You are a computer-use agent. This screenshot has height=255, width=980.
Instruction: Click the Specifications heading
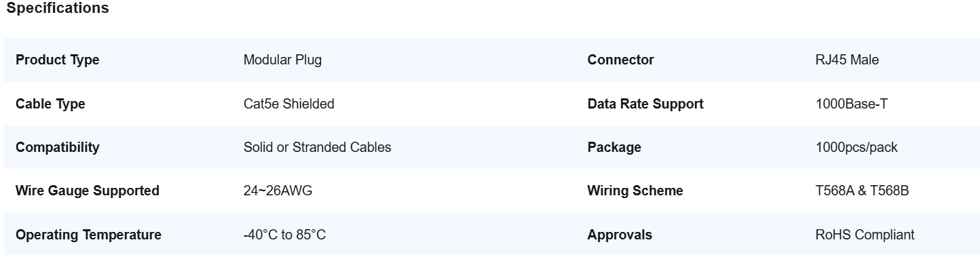click(58, 9)
